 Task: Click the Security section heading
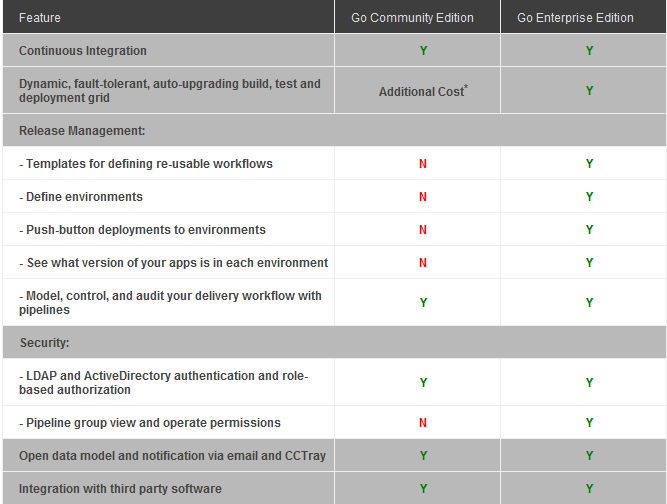tap(44, 343)
